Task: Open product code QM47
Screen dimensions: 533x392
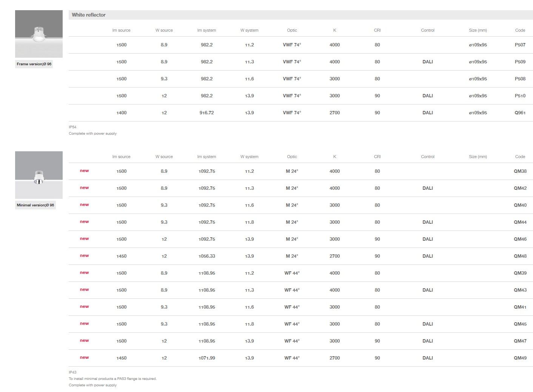Action: click(520, 341)
